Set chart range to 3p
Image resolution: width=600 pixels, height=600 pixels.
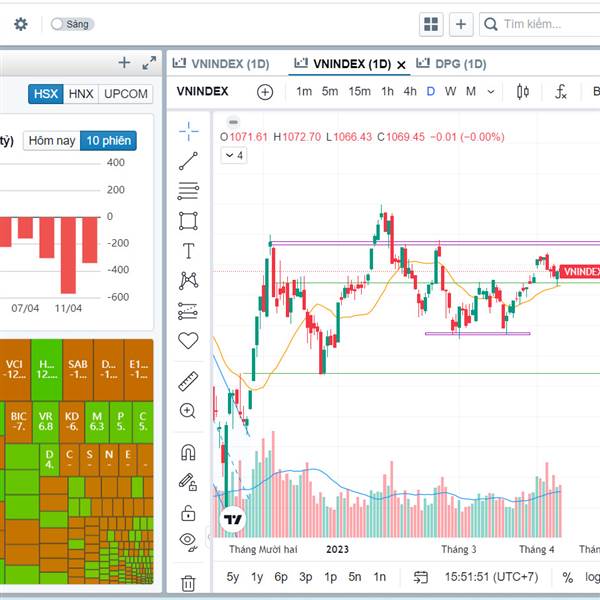click(306, 577)
